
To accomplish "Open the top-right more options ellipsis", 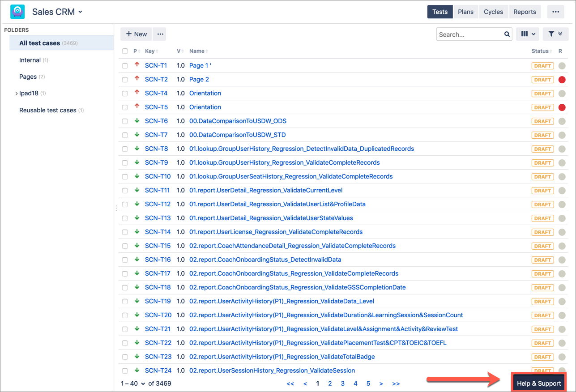I will tap(555, 12).
